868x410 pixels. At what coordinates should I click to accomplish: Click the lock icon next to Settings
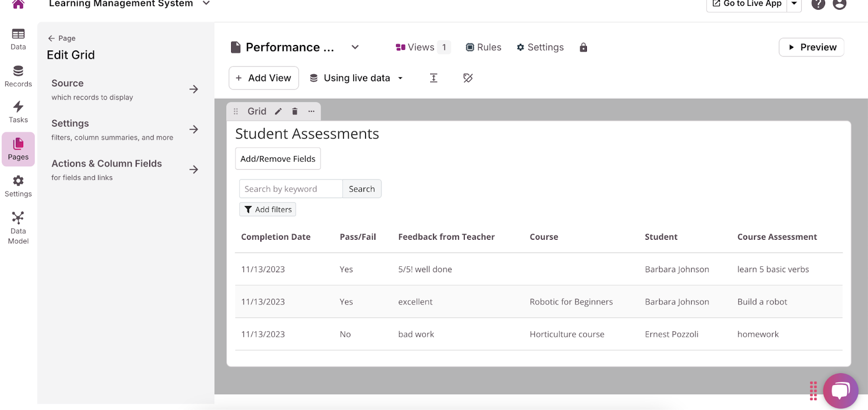pyautogui.click(x=583, y=48)
